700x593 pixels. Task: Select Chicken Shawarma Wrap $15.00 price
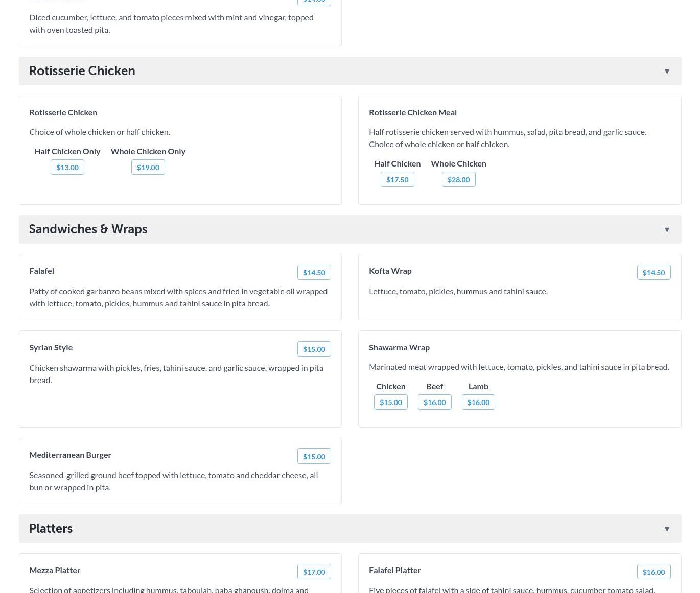(x=391, y=402)
